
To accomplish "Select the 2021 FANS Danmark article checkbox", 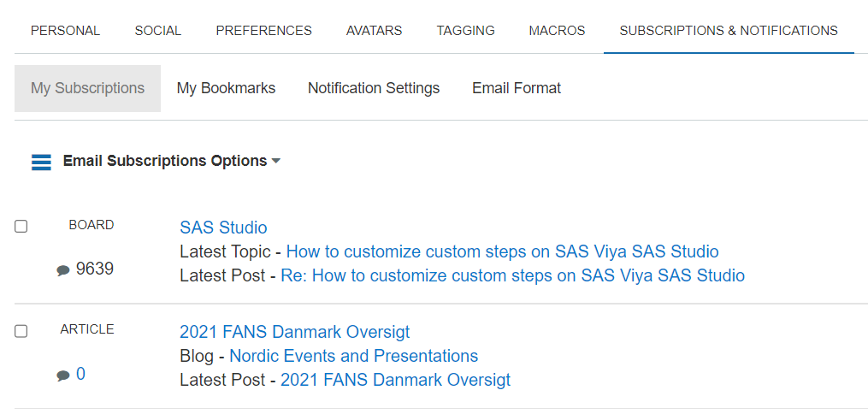I will (21, 331).
